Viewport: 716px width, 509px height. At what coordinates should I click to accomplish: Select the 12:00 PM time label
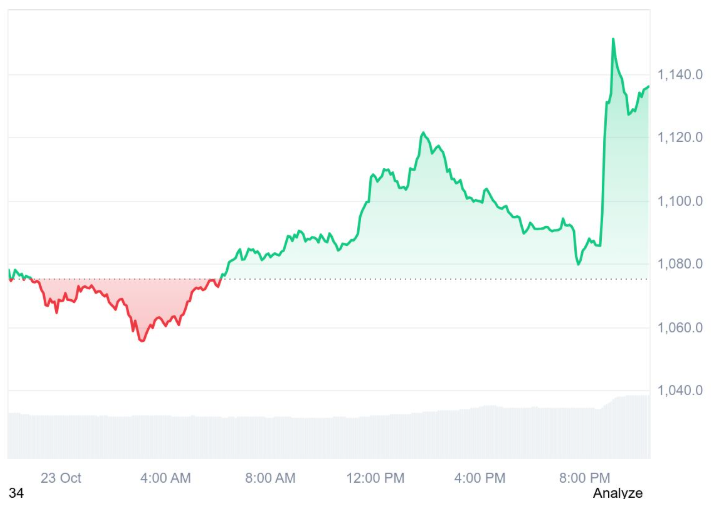coord(376,477)
